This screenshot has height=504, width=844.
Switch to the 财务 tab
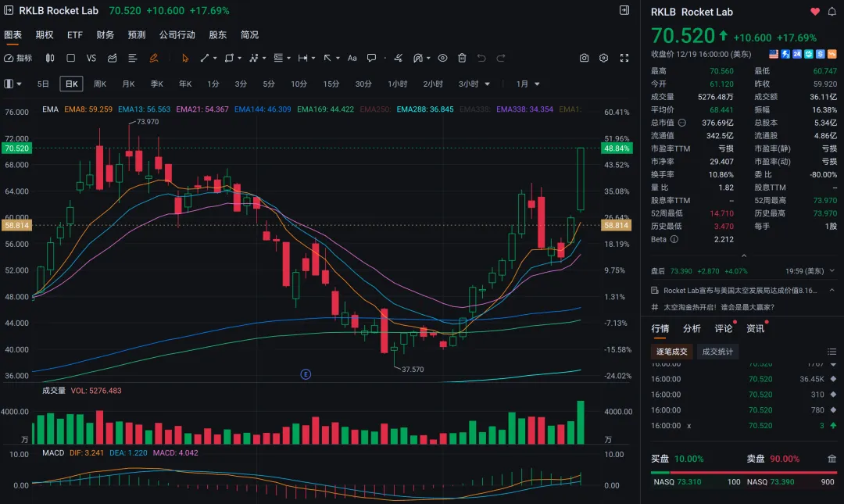(x=105, y=35)
